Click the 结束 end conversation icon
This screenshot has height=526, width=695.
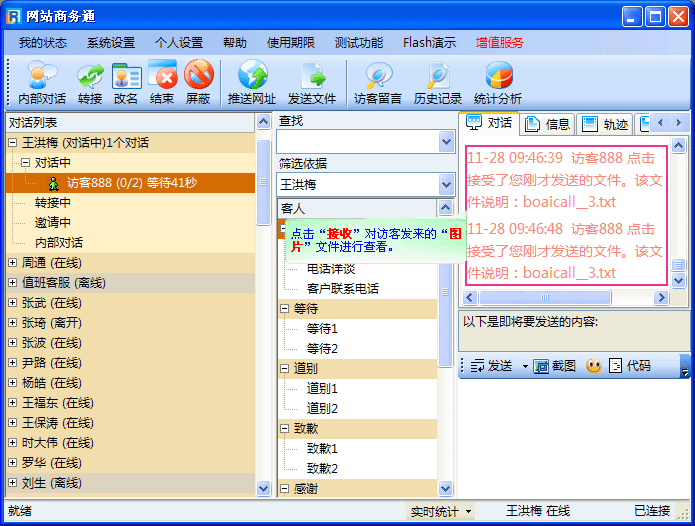click(162, 83)
